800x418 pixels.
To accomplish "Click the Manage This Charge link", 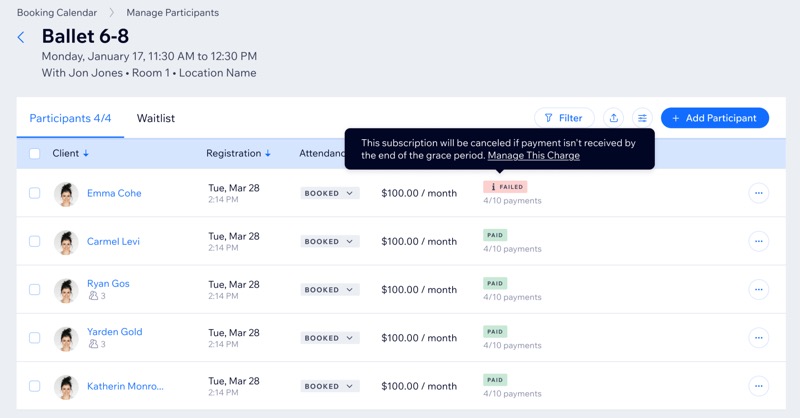I will [x=534, y=155].
